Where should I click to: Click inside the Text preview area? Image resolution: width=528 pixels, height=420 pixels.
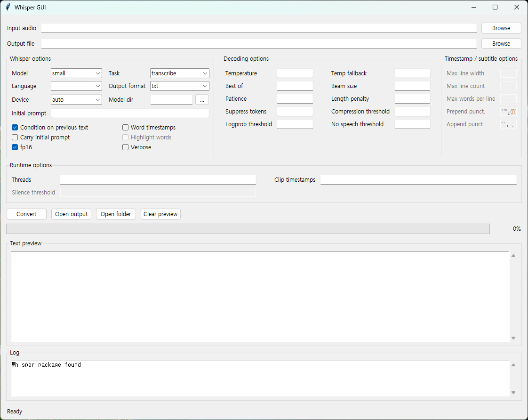260,296
